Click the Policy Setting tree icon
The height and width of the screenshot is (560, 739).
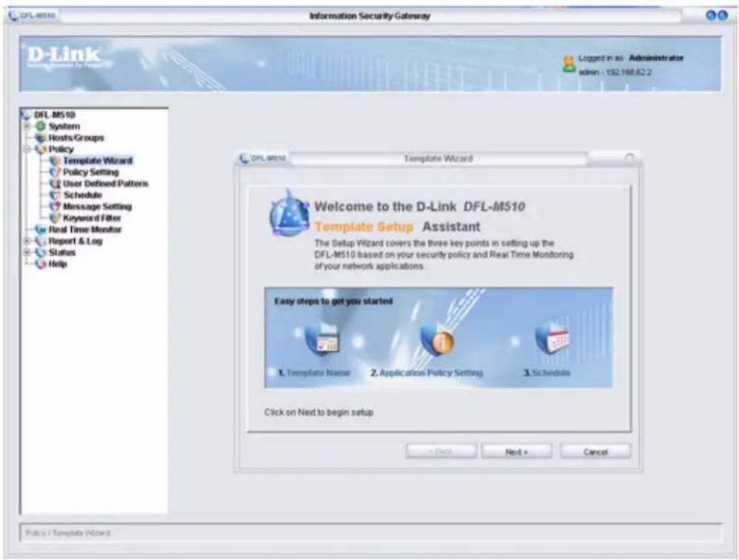[56, 172]
